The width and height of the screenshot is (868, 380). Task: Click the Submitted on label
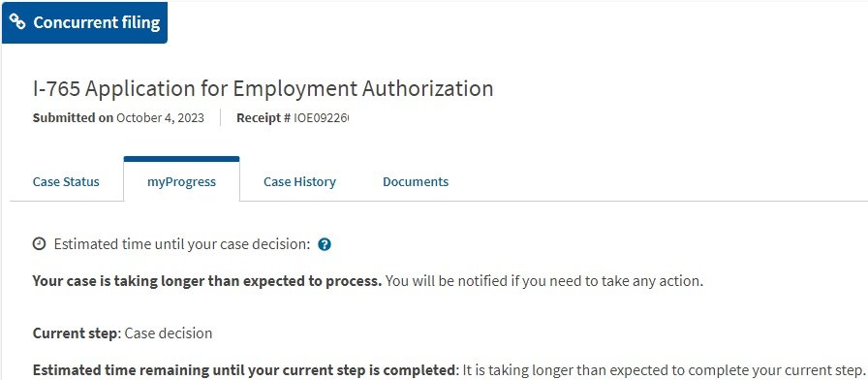(x=73, y=118)
